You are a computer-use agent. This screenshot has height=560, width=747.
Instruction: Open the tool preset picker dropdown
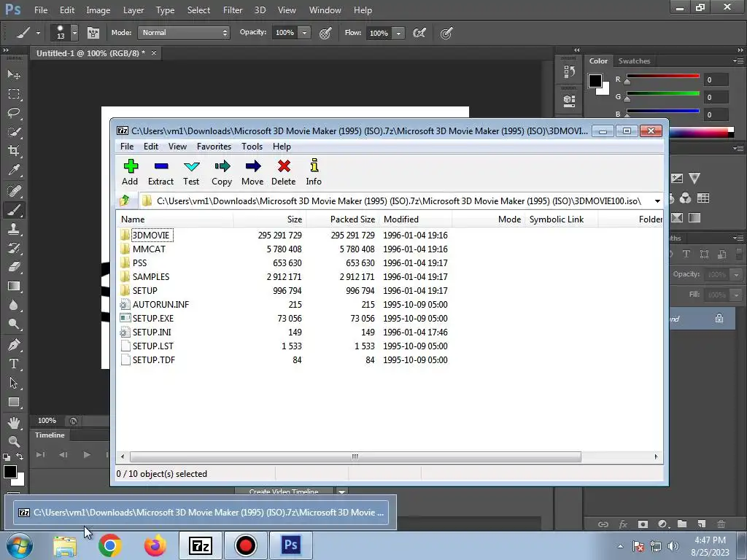coord(38,33)
